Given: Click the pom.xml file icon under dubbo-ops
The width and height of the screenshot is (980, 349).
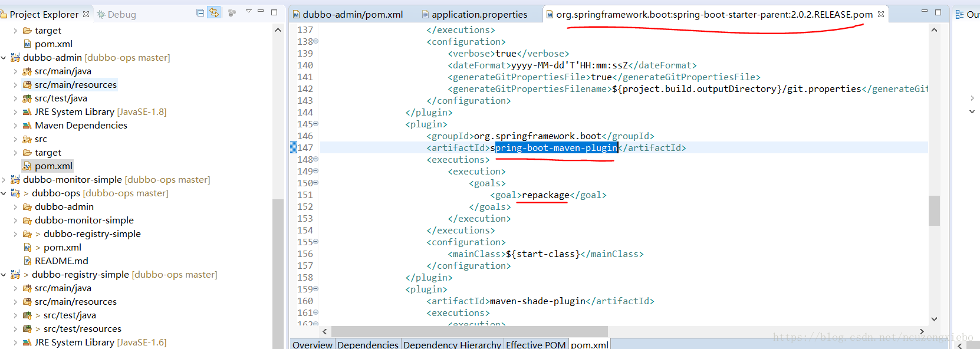Looking at the screenshot, I should [27, 248].
